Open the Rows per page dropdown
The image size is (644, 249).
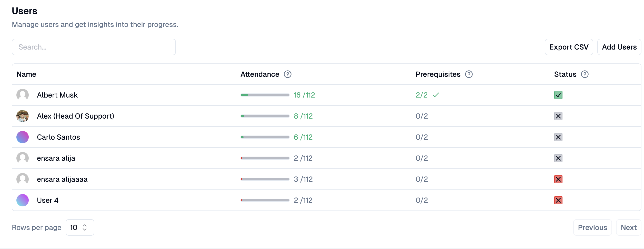(x=80, y=227)
